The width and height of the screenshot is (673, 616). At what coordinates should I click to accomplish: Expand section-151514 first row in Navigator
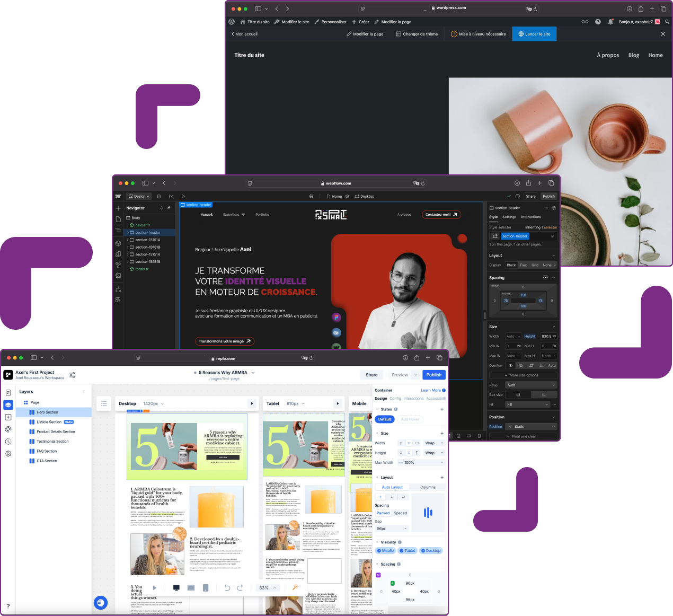127,240
